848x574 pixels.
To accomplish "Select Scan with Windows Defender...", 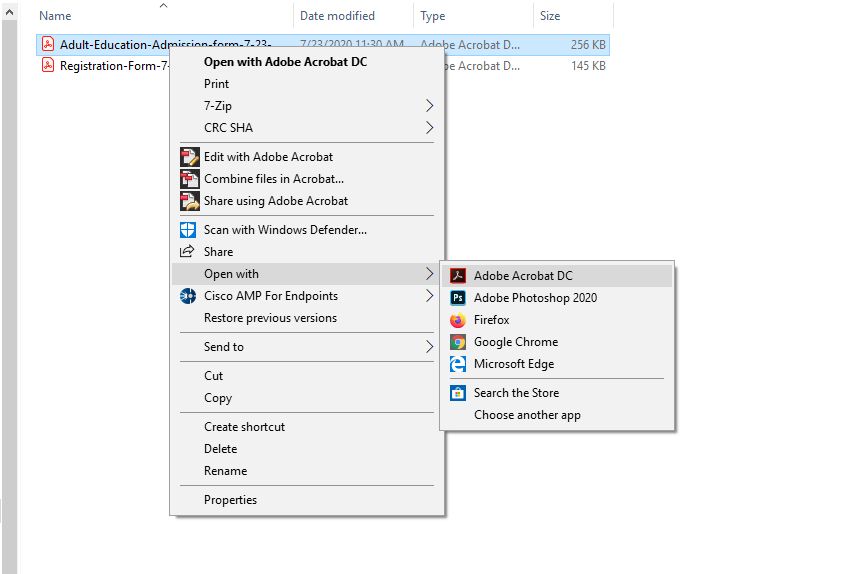I will (x=307, y=230).
